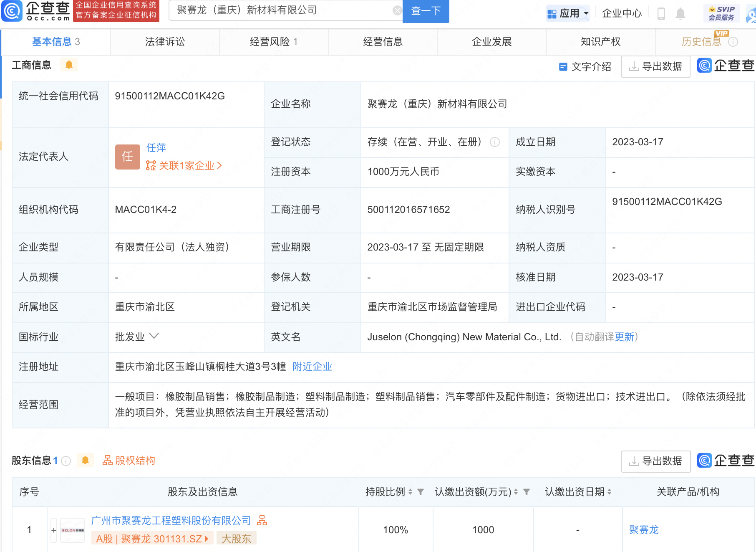This screenshot has height=552, width=756.
Task: Switch to 法律诉讼 tab
Action: click(x=165, y=42)
